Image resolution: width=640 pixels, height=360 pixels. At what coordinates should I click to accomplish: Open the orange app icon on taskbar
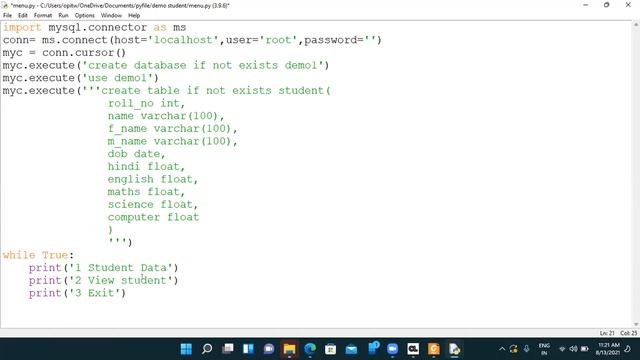(x=433, y=349)
